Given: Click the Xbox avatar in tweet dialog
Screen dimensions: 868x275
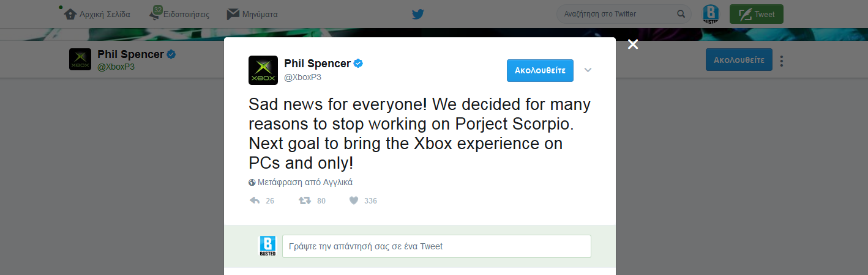Looking at the screenshot, I should 263,70.
